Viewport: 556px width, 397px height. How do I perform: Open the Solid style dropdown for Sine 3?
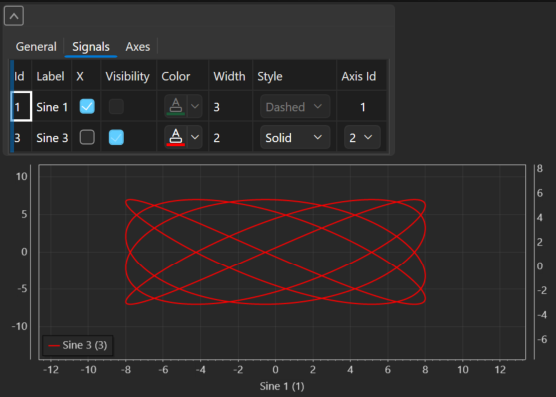click(x=295, y=137)
